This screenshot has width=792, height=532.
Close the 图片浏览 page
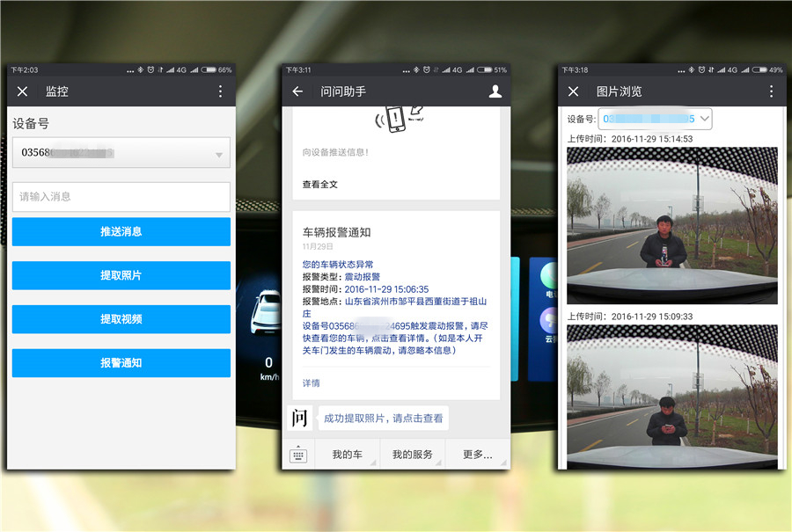coord(573,91)
